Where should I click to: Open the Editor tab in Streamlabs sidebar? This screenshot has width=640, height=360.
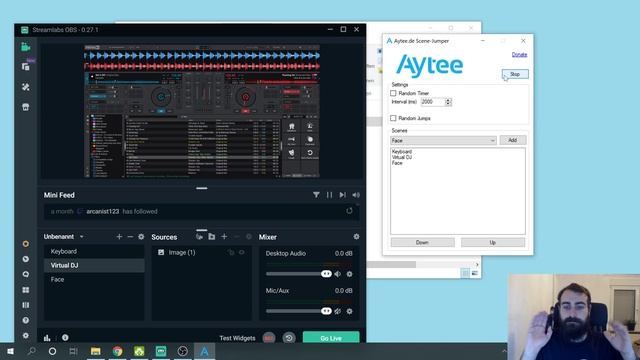click(25, 47)
